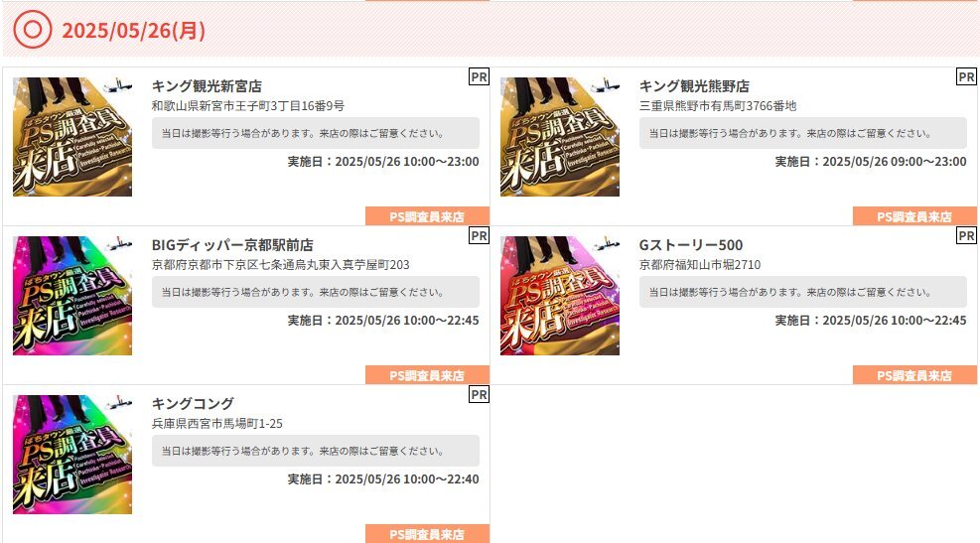Click PR badge on キング観光新宮店 card
This screenshot has height=543, width=980.
[x=479, y=76]
